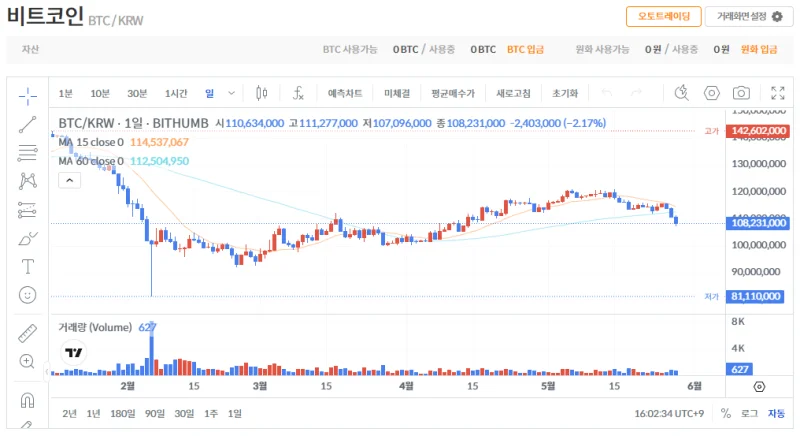Expand the interval dropdown arrow
The image size is (800, 436).
(x=231, y=93)
